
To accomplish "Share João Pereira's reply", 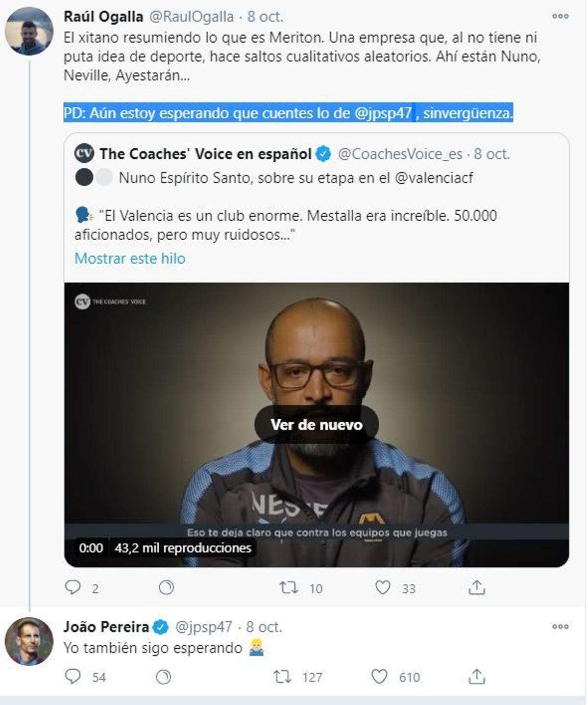I will (x=476, y=676).
